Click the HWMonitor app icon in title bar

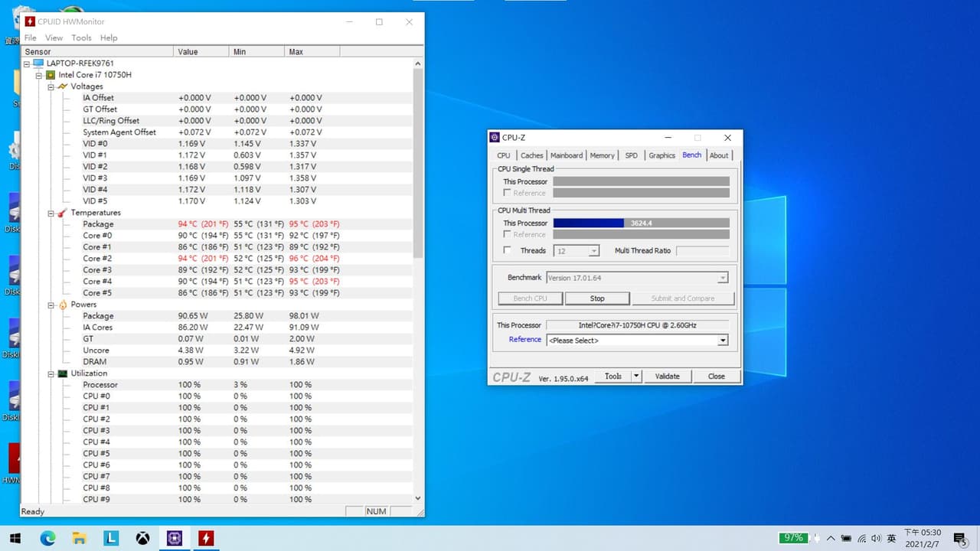point(31,21)
